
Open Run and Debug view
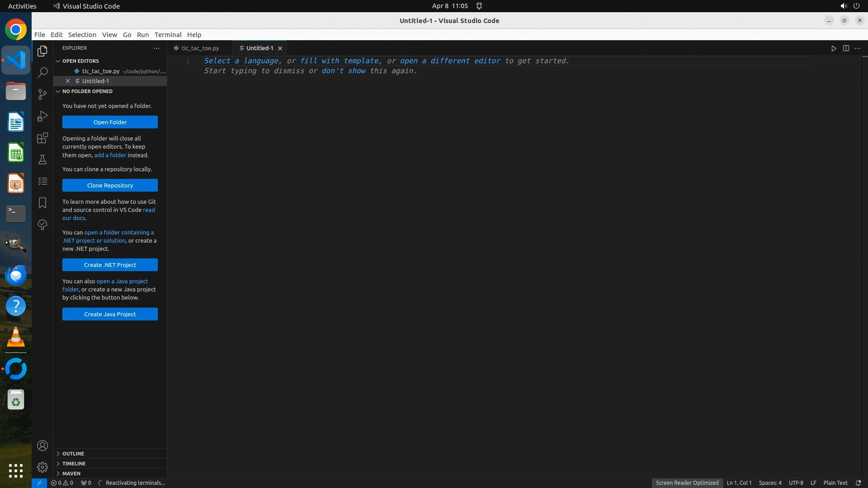42,116
